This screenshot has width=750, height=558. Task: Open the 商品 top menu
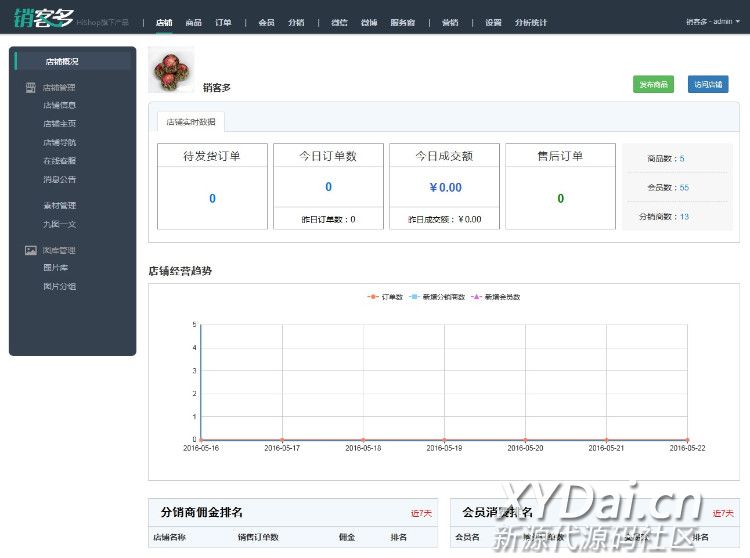[194, 22]
